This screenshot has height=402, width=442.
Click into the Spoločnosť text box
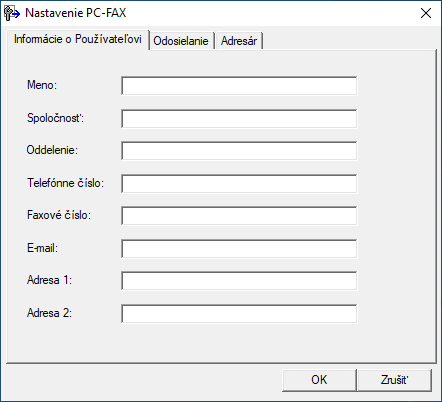tap(239, 118)
